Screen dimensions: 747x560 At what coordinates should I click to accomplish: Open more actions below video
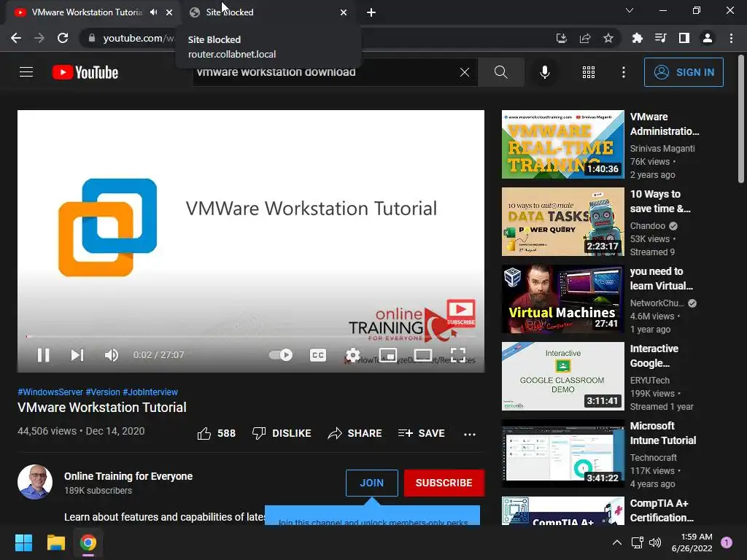470,434
